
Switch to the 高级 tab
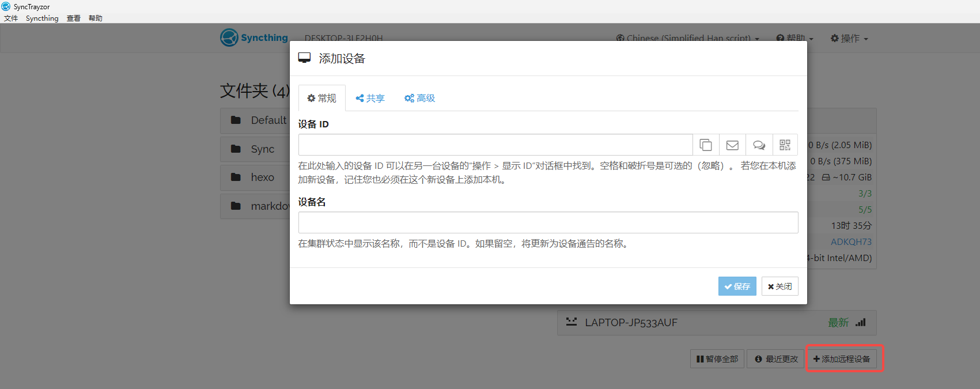pyautogui.click(x=419, y=98)
